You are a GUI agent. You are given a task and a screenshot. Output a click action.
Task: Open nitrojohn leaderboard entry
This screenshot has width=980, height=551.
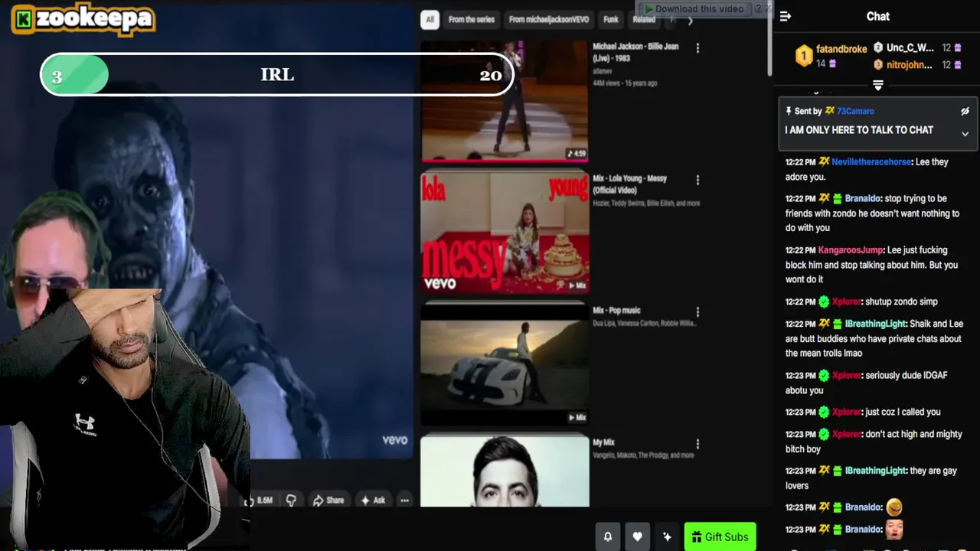point(910,65)
